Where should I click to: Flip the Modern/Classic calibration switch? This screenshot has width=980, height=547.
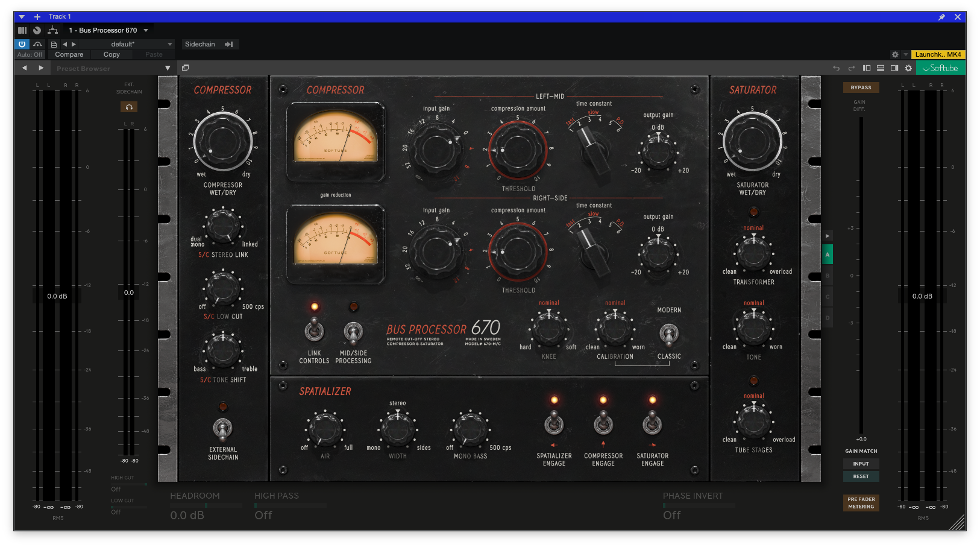(669, 333)
